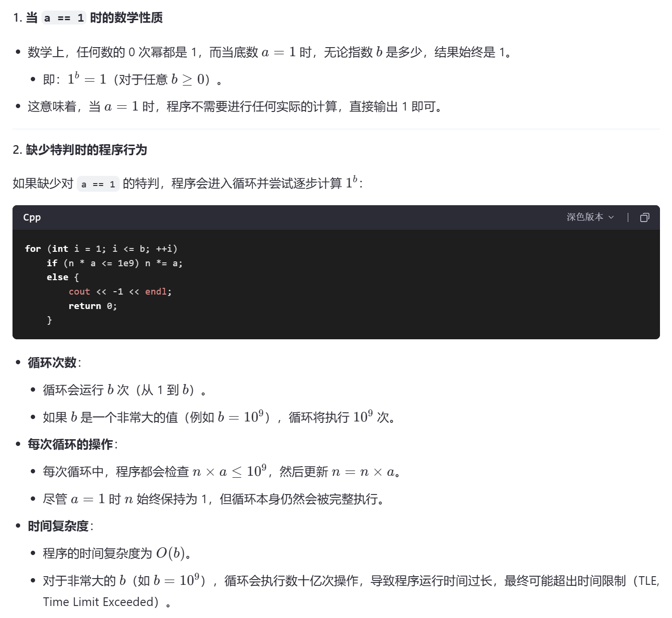Click the heading containing 时的数学性质
672x618 pixels.
(126, 18)
